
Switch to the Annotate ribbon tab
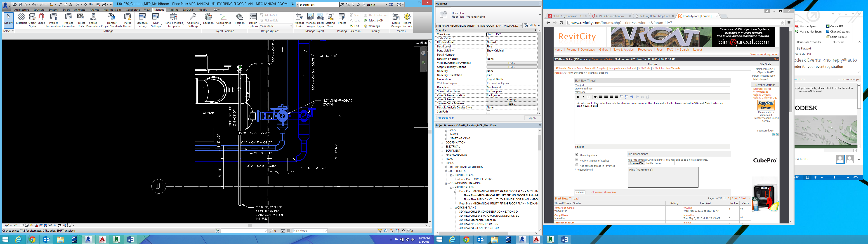[x=80, y=10]
